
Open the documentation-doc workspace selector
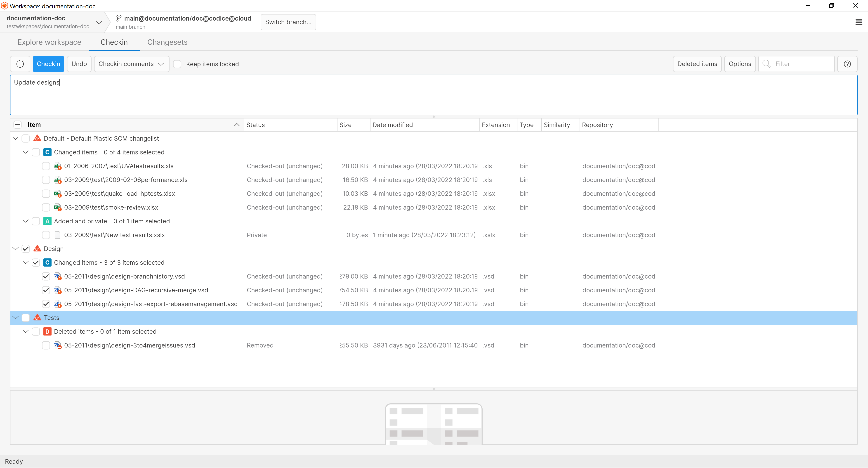(x=99, y=22)
